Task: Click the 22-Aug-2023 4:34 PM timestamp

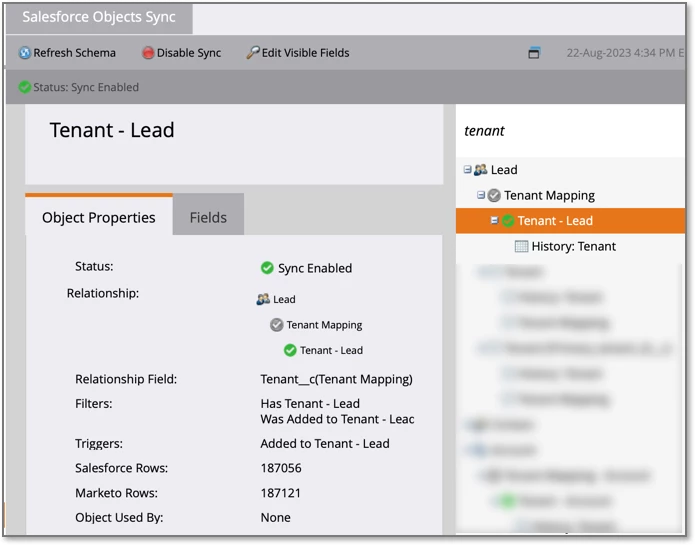Action: [x=625, y=53]
